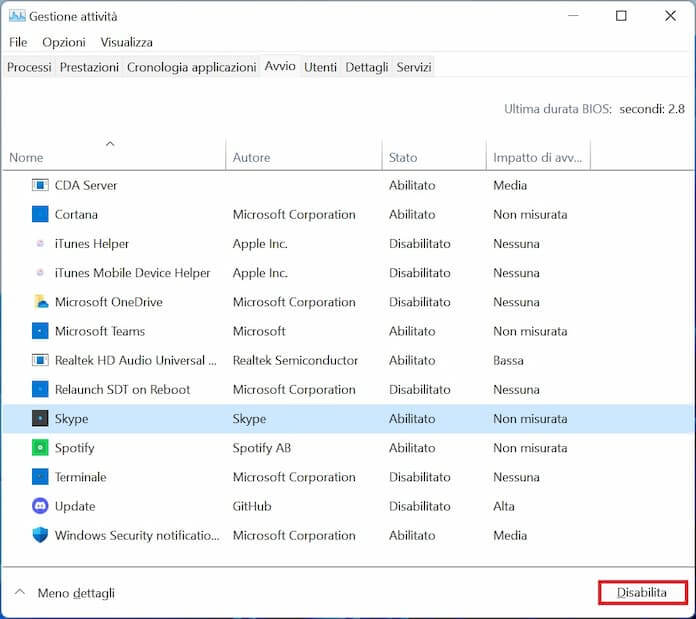Click the Windows Security shield icon

(x=40, y=535)
